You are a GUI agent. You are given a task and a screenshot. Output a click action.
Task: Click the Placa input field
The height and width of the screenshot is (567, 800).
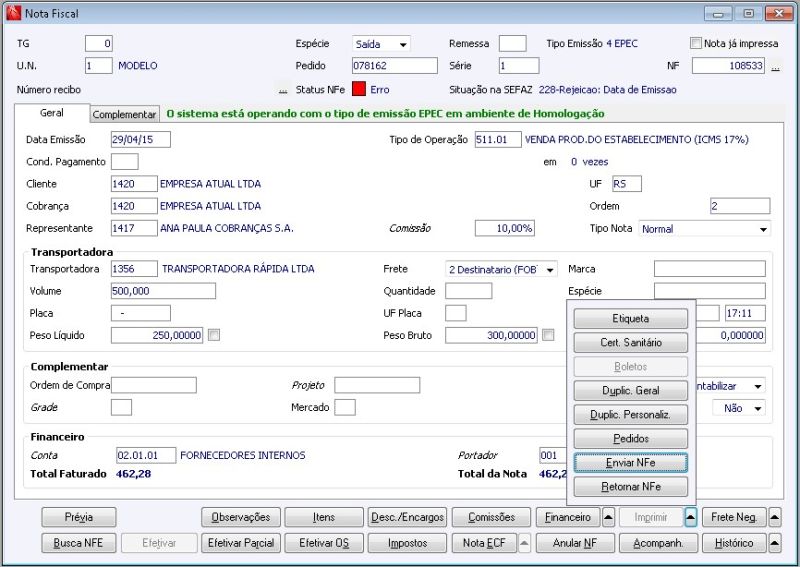140,313
